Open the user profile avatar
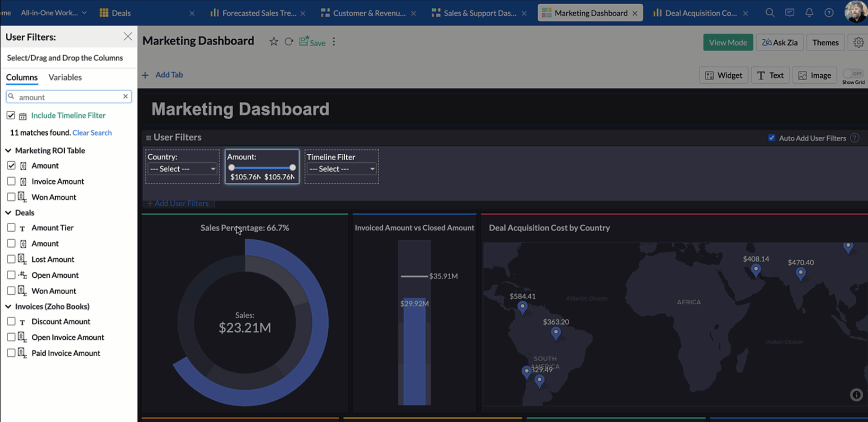Image resolution: width=868 pixels, height=422 pixels. [x=855, y=12]
